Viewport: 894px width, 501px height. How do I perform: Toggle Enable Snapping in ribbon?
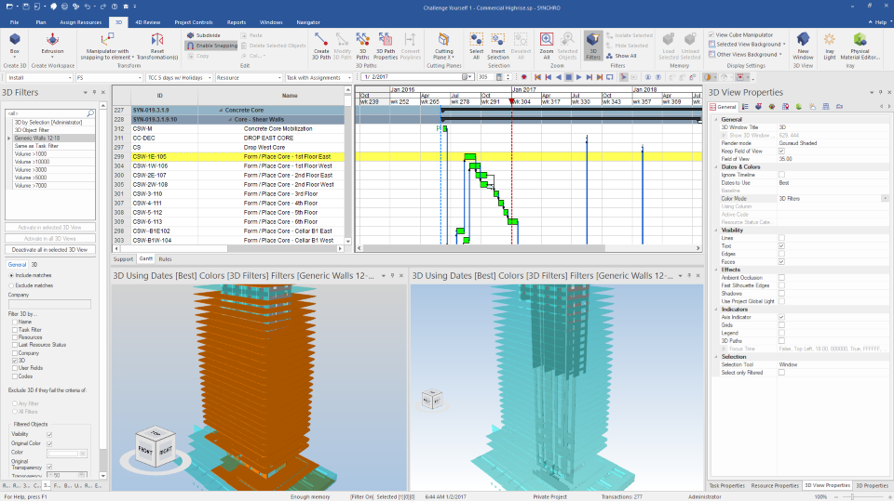[x=212, y=46]
